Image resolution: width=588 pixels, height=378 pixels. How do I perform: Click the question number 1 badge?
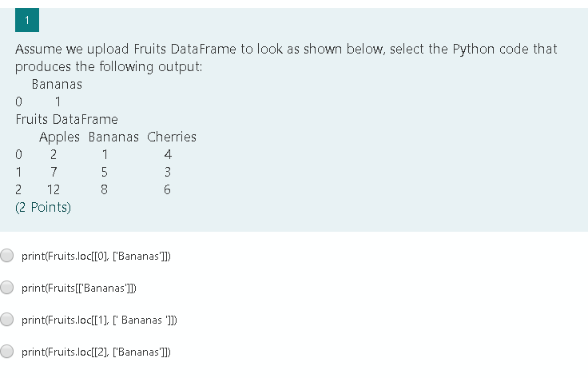pos(27,20)
